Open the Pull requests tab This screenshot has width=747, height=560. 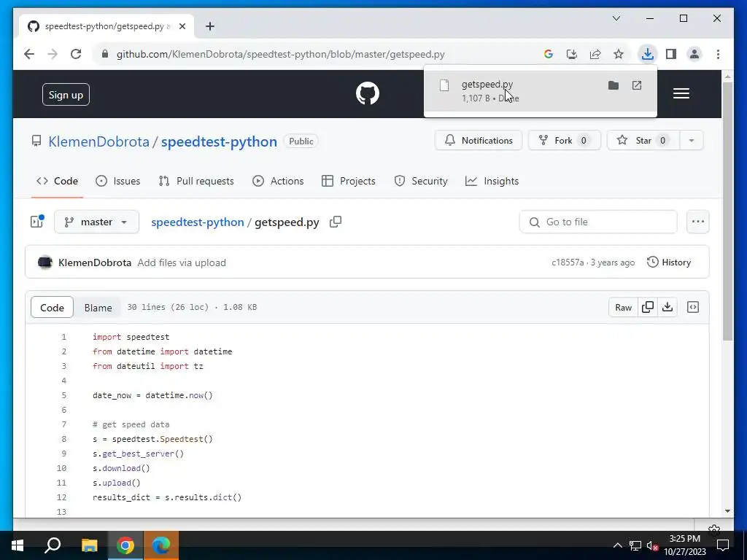tap(196, 181)
